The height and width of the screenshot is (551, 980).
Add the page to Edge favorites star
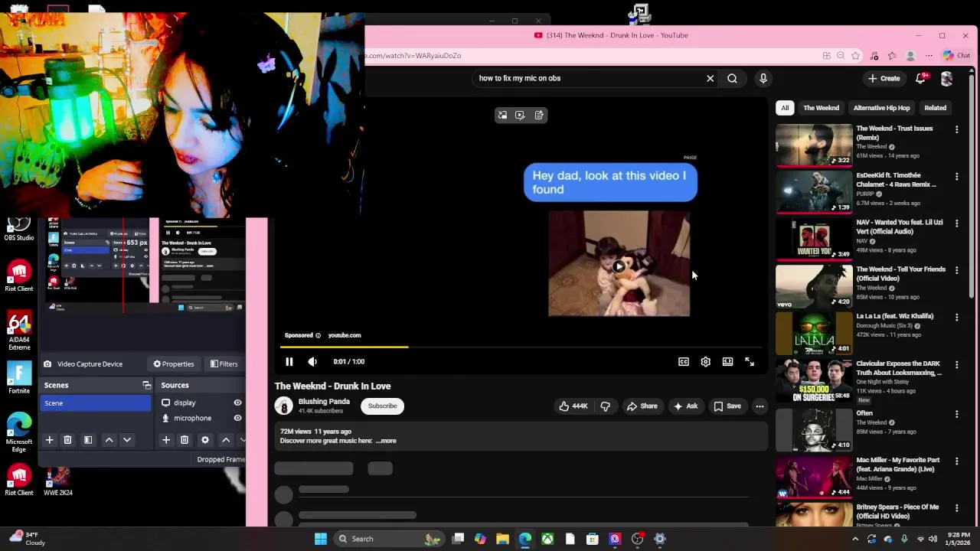[x=855, y=56]
